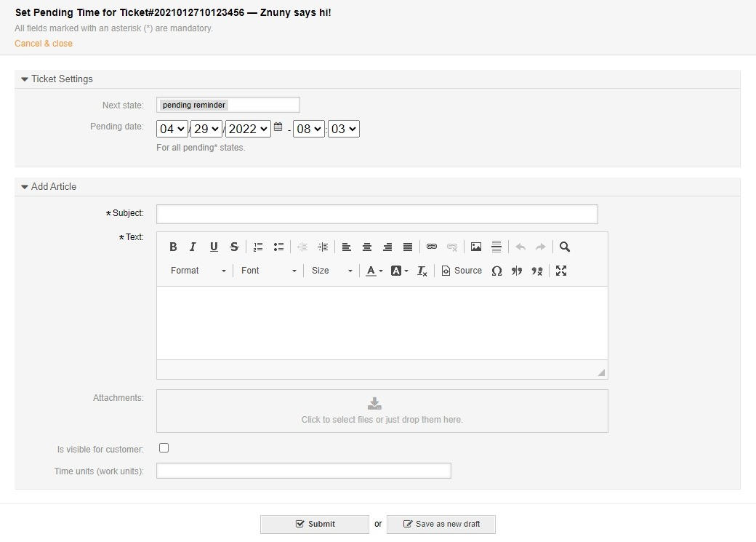Insert an image into the article
Image resolution: width=756 pixels, height=542 pixels.
pyautogui.click(x=476, y=247)
